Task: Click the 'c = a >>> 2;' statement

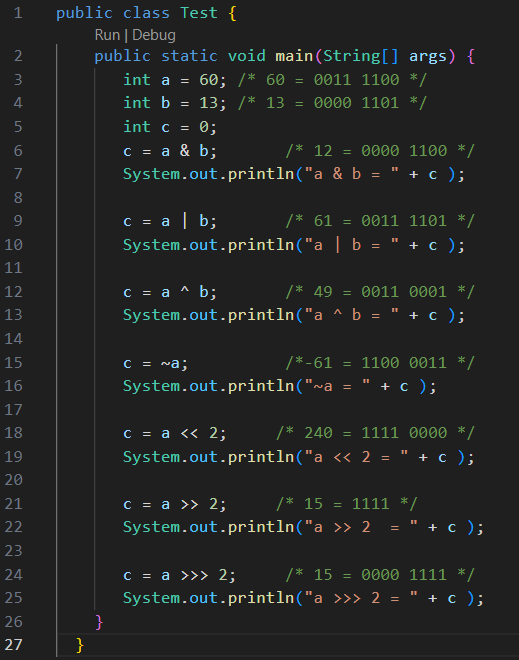Action: 179,575
